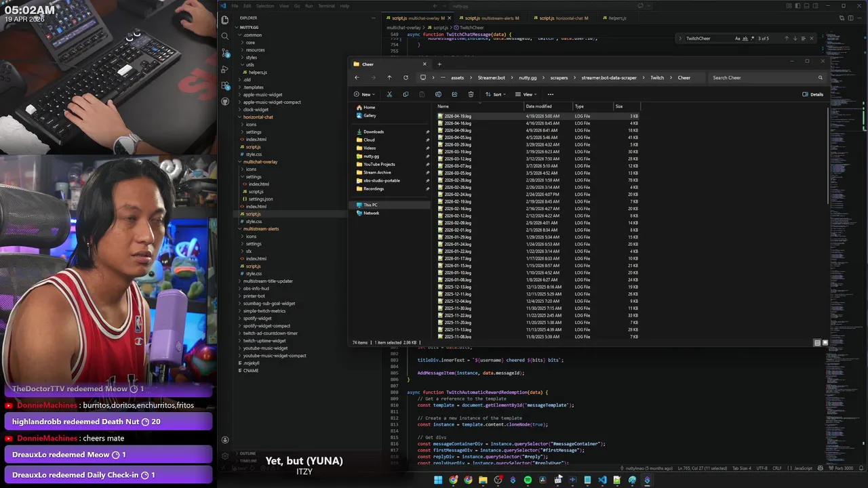
Task: Refresh the Cheer folder view
Action: click(x=406, y=77)
